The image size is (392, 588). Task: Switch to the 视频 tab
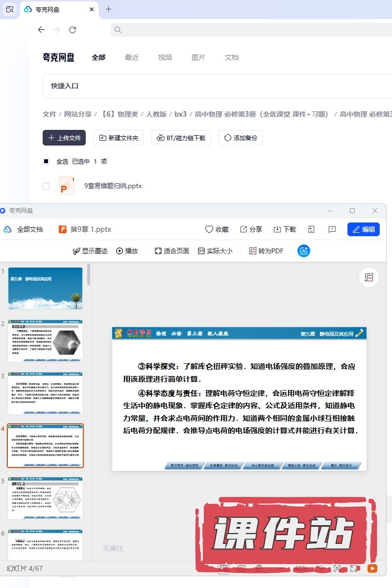coord(165,57)
